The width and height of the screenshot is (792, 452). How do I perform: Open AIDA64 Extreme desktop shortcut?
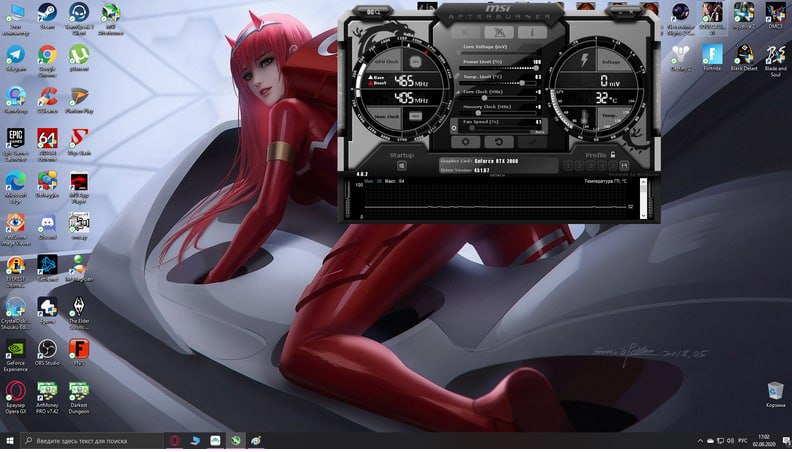[47, 145]
